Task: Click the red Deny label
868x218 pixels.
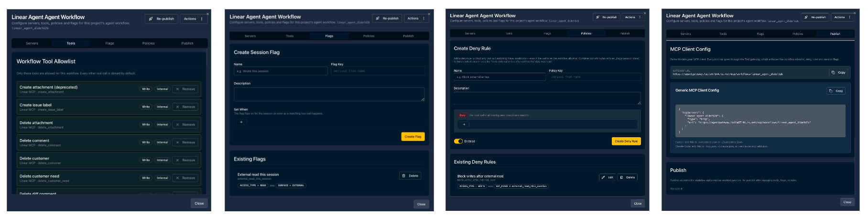Action: [x=463, y=115]
